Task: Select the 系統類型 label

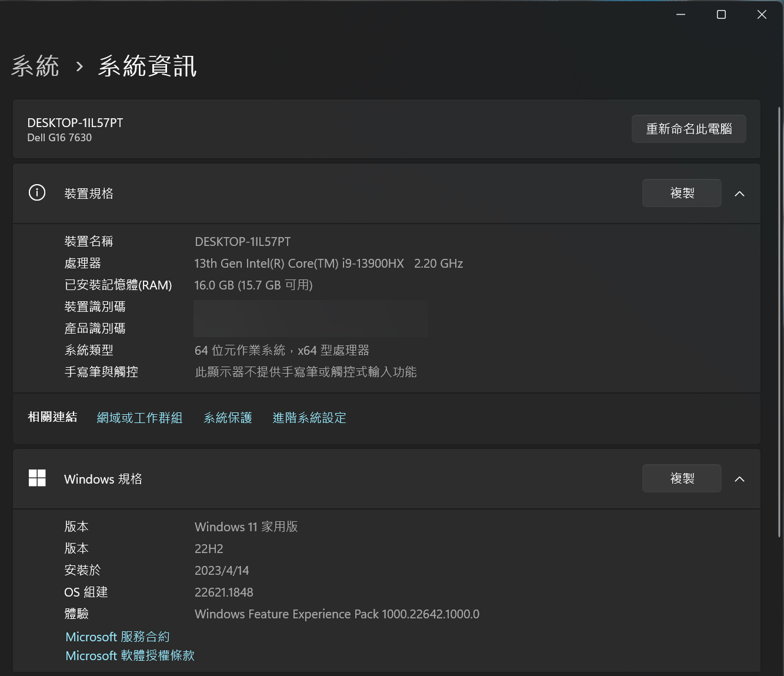Action: coord(89,350)
